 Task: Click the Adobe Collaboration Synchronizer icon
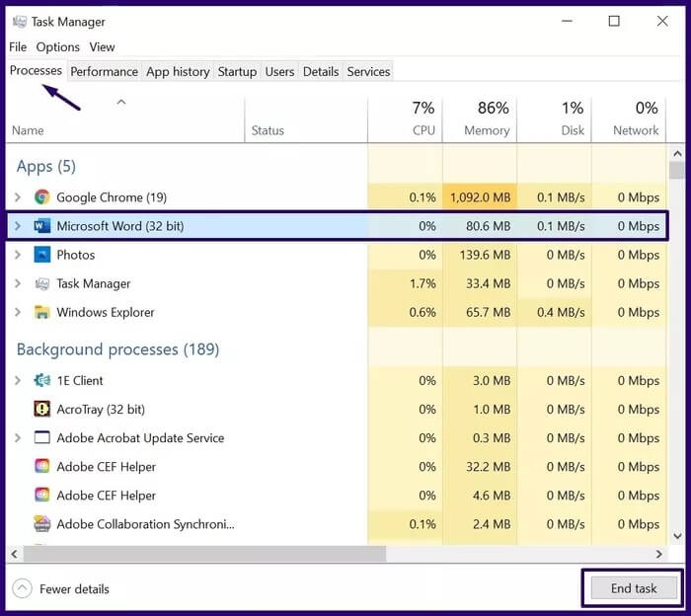click(x=41, y=524)
